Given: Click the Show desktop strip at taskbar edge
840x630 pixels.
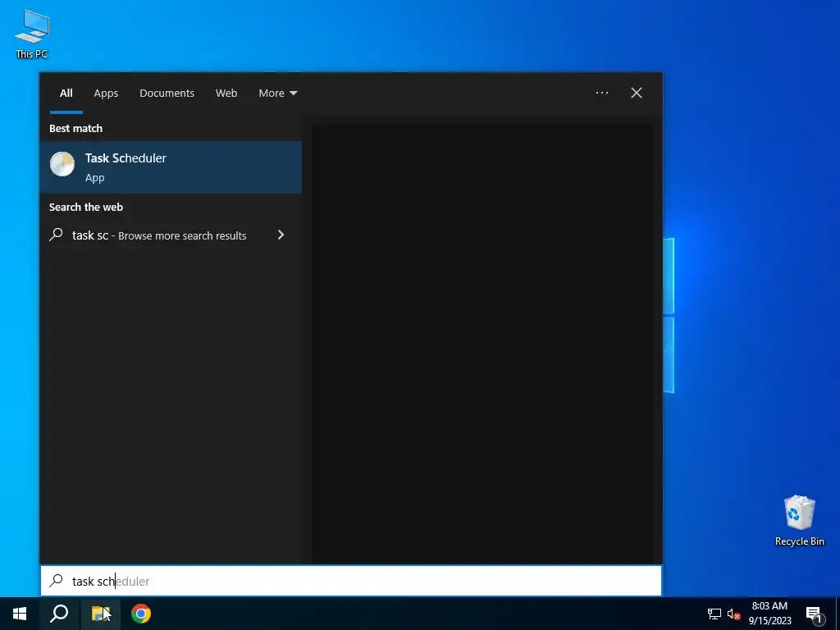Looking at the screenshot, I should tap(838, 614).
